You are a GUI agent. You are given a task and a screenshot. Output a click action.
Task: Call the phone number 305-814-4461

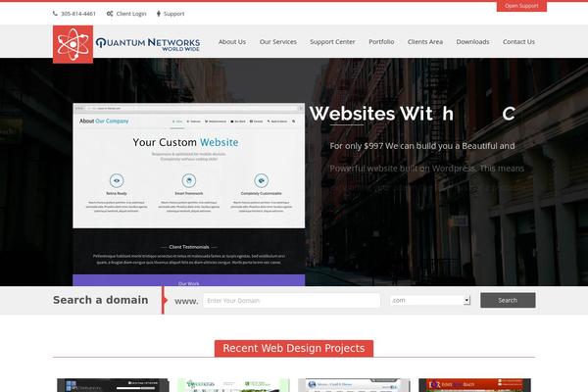[x=78, y=14]
